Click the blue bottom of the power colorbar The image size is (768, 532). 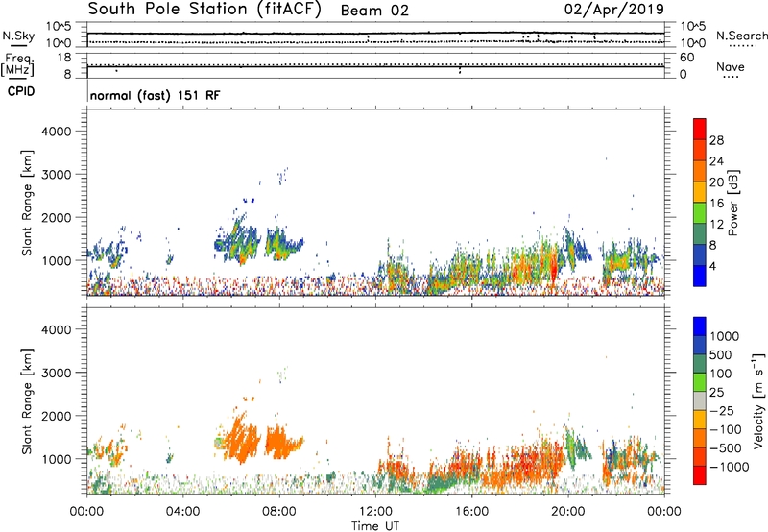point(700,276)
